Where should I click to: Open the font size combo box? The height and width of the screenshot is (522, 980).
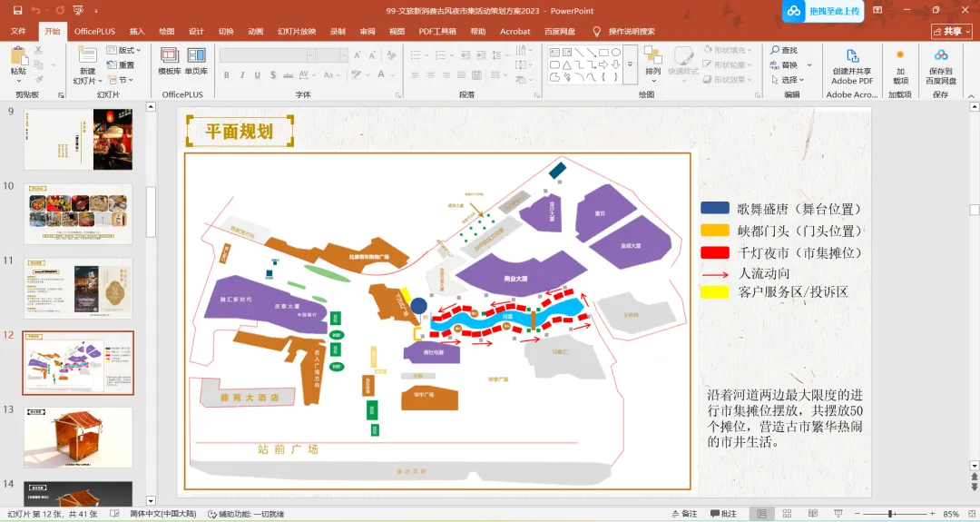[332, 55]
